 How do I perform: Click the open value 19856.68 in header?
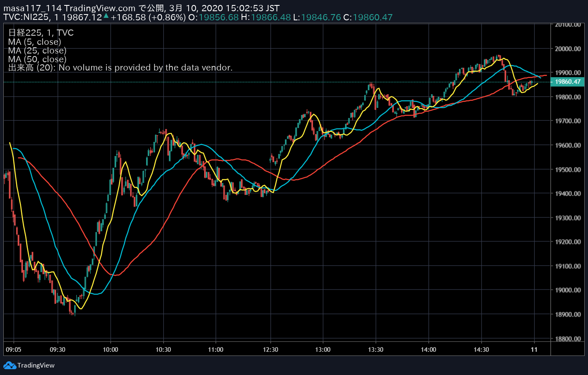(219, 17)
